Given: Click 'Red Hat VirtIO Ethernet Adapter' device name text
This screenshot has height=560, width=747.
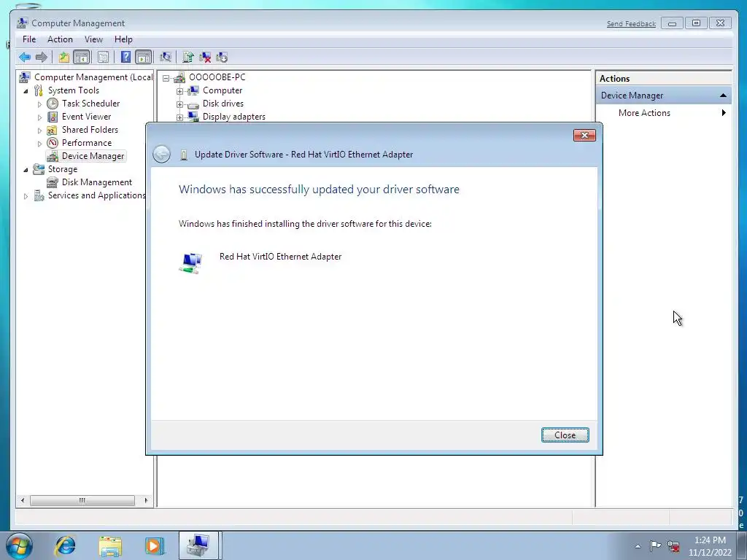Looking at the screenshot, I should tap(281, 256).
